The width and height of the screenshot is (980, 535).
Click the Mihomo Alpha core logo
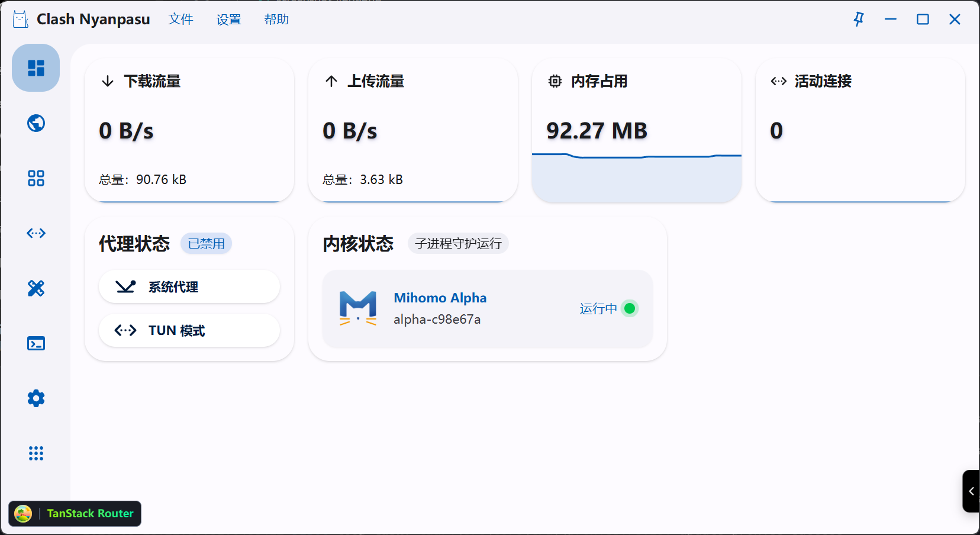[358, 308]
